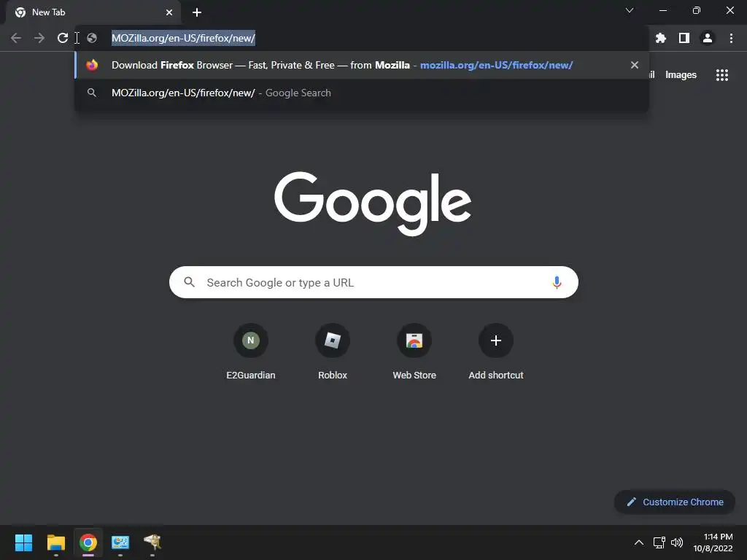Open the Chrome three-dot menu

(x=731, y=38)
